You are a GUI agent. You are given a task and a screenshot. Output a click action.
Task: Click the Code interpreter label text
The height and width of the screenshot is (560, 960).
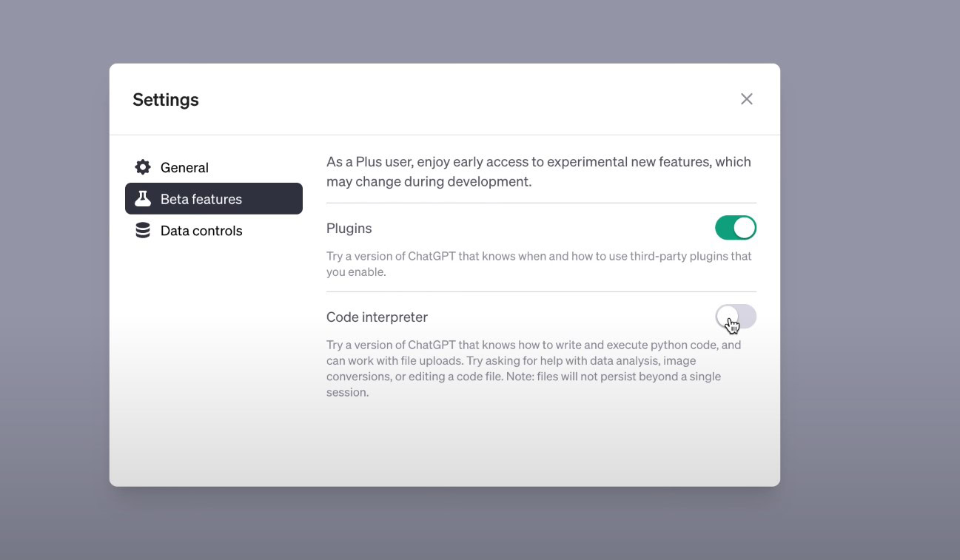coord(377,317)
